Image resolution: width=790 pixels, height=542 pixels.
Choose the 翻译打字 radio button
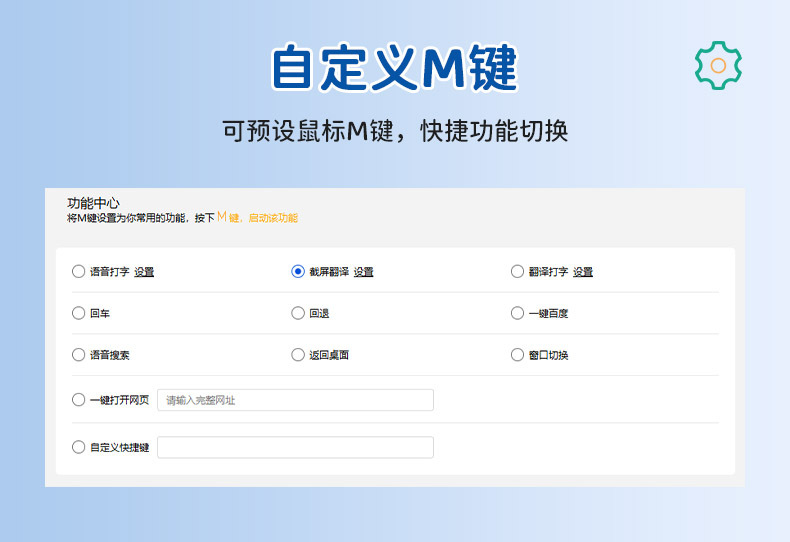click(517, 271)
